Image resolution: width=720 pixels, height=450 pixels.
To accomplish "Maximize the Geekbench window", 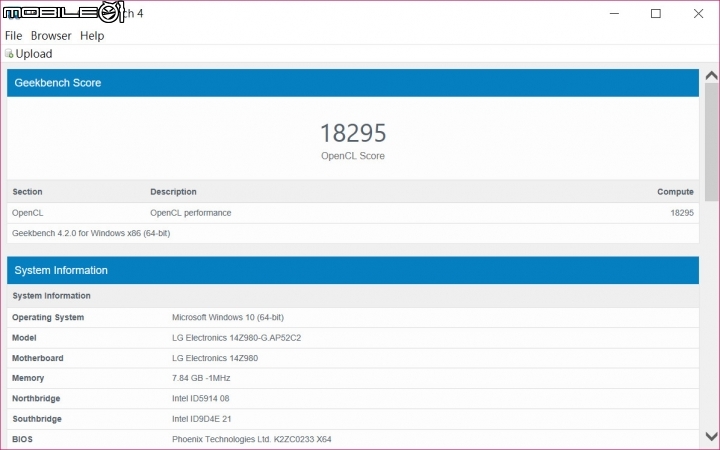I will 656,14.
